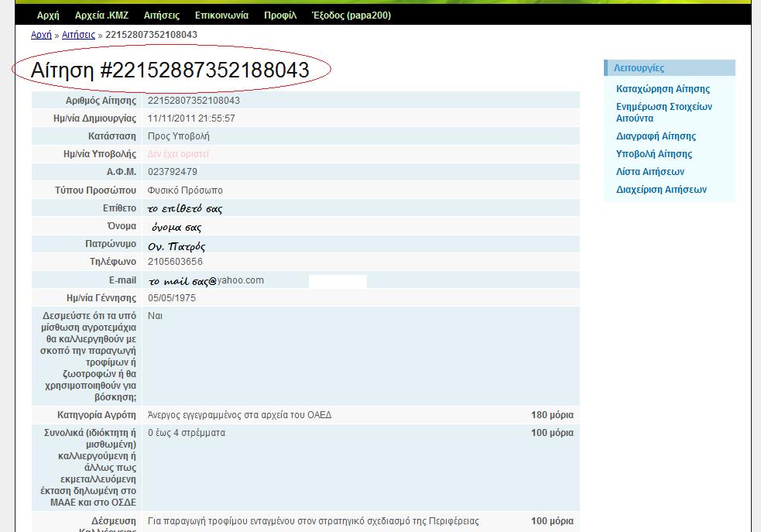Go to Αιτήσεις in the top navigation bar
Image resolution: width=761 pixels, height=532 pixels.
(162, 15)
